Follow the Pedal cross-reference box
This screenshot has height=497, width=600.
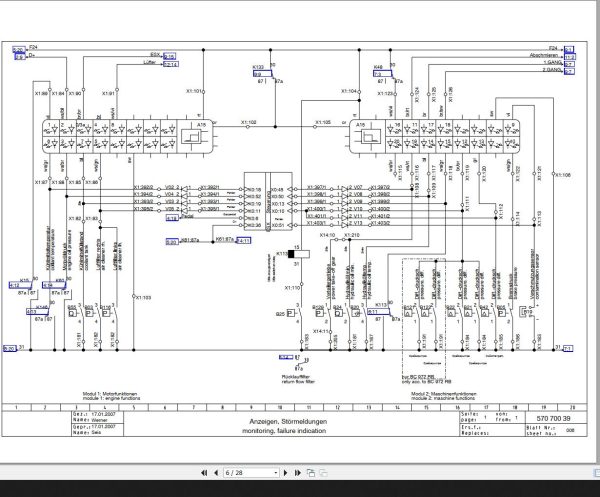[x=172, y=218]
